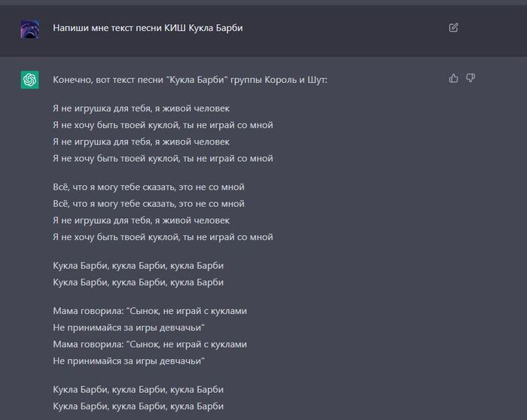This screenshot has width=527, height=420.
Task: Click the second "Всё, что я могу тебе сказать" line
Action: click(148, 203)
